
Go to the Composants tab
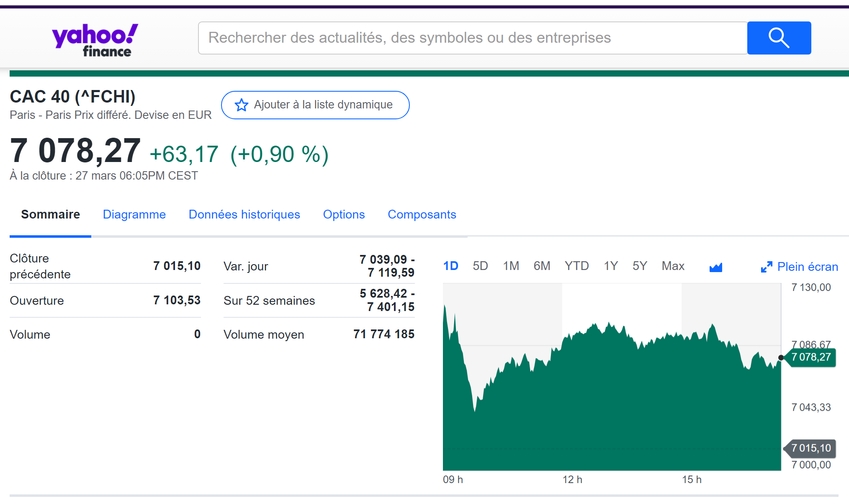(422, 214)
